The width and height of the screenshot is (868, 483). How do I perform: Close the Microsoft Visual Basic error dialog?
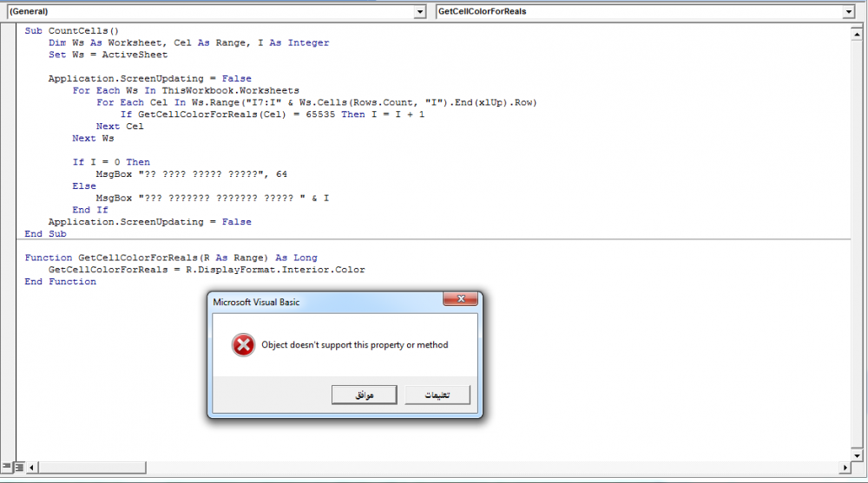coord(460,299)
